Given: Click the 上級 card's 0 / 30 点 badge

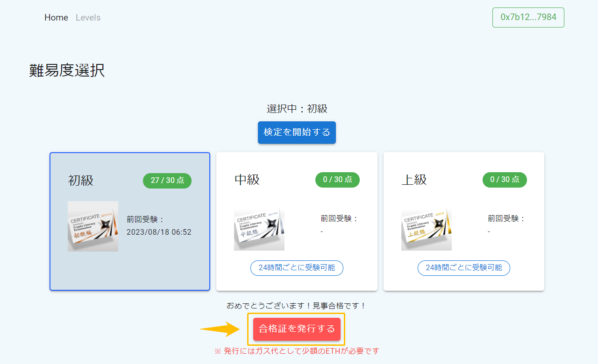Looking at the screenshot, I should 505,180.
